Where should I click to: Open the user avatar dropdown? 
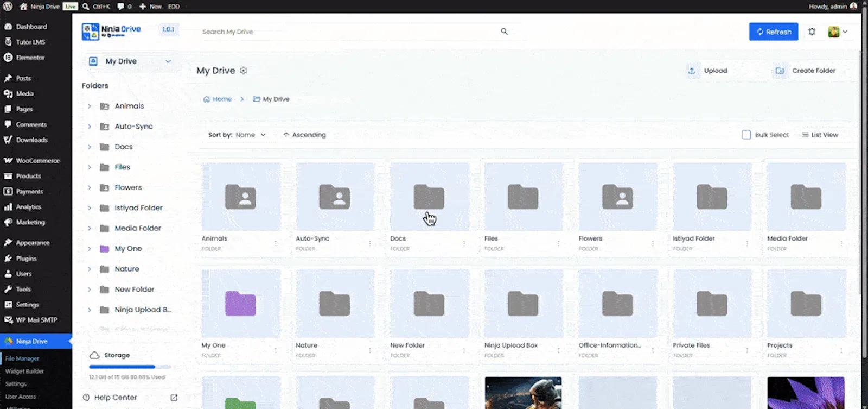838,32
